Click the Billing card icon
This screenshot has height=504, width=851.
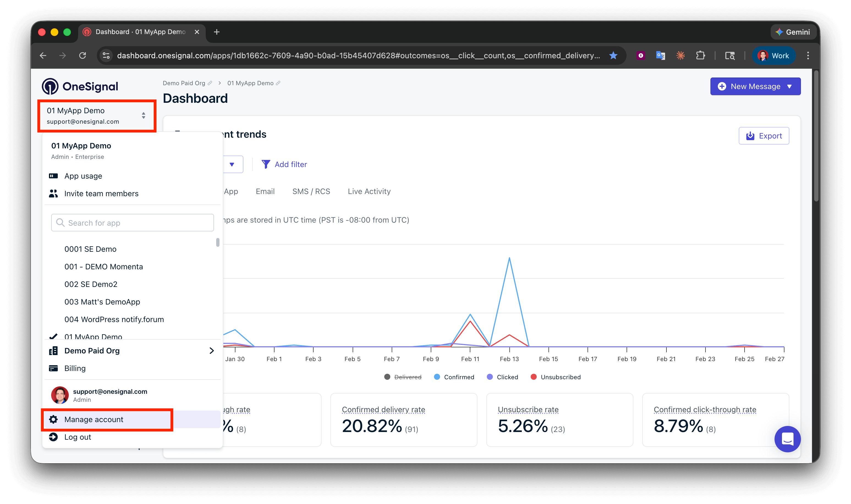[53, 368]
